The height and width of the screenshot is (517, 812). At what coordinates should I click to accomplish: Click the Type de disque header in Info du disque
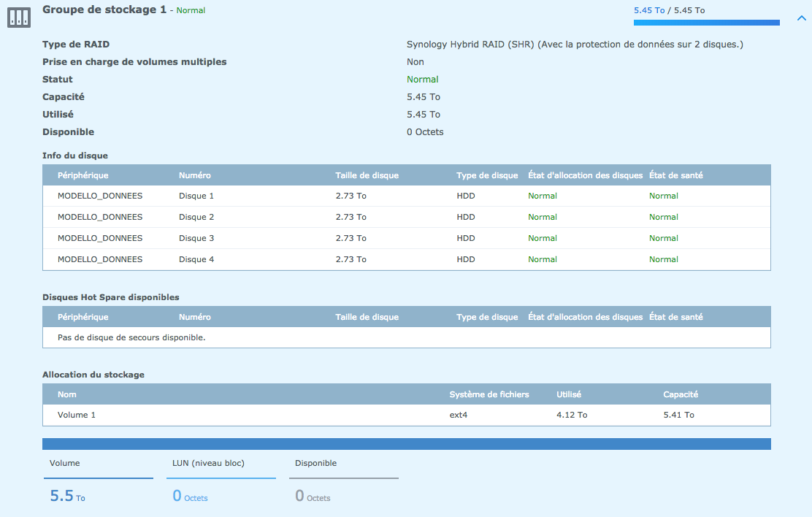click(x=487, y=175)
